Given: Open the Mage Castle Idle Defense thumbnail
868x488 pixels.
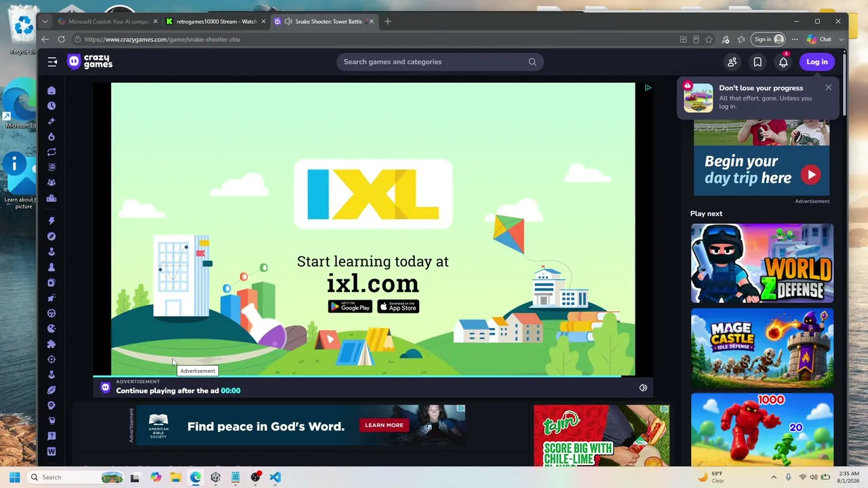Looking at the screenshot, I should [762, 348].
